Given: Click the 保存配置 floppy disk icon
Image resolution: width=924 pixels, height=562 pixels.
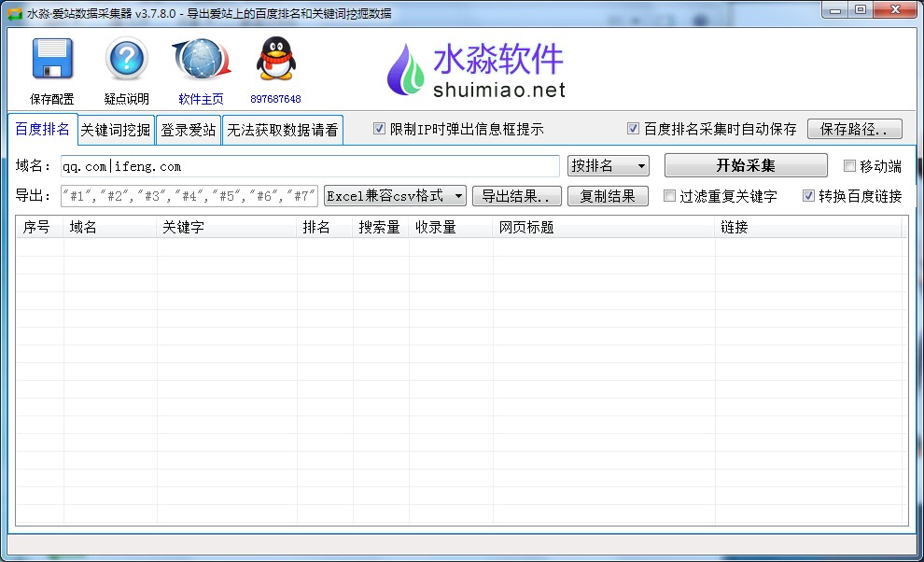Looking at the screenshot, I should [x=52, y=59].
